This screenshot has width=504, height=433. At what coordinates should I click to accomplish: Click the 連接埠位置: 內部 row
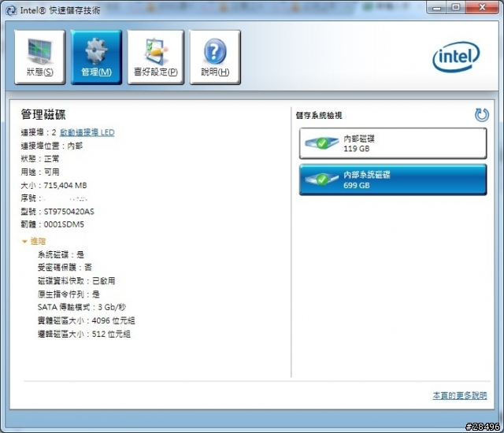[52, 146]
